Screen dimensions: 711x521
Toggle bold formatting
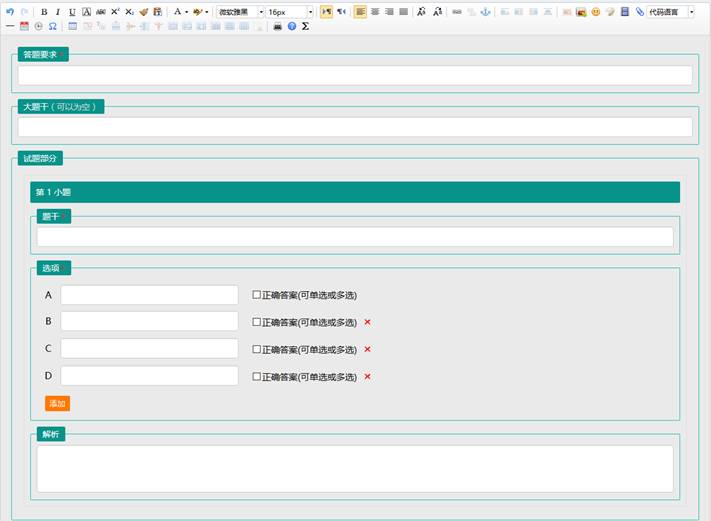click(44, 12)
